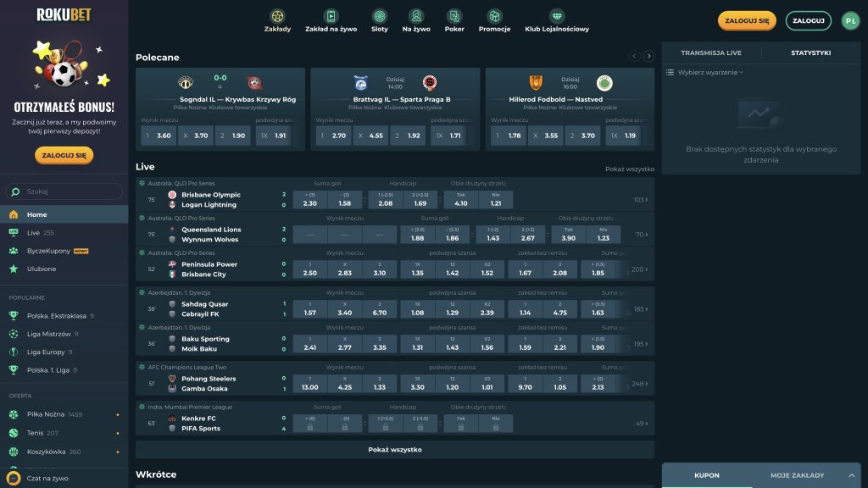
Task: Click the Pokaż wszystko button below Live list
Action: 395,450
